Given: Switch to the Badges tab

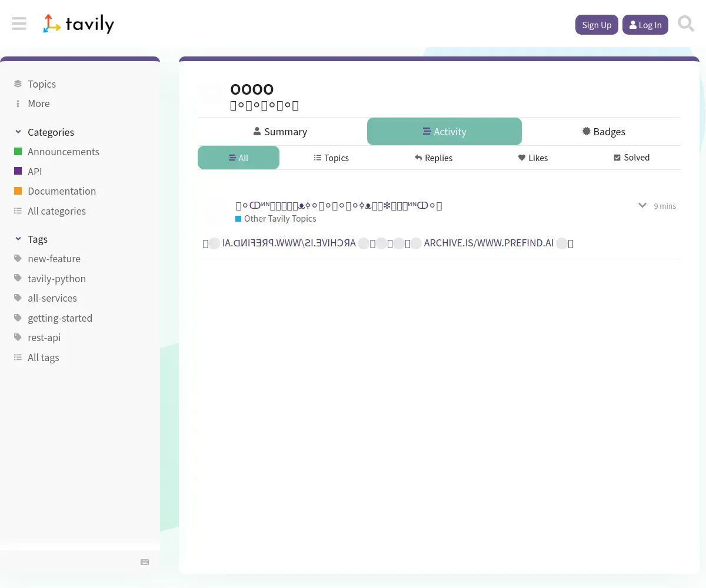Looking at the screenshot, I should (x=603, y=132).
